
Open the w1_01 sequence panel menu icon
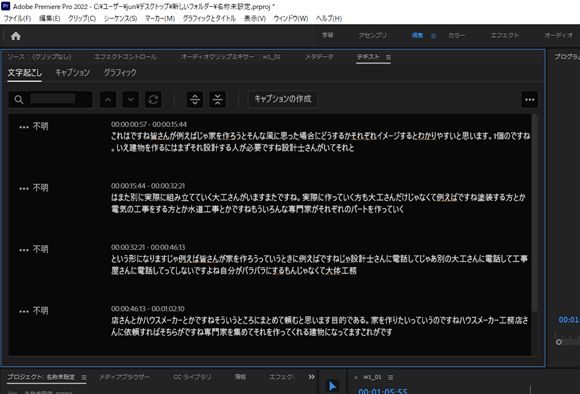click(390, 377)
